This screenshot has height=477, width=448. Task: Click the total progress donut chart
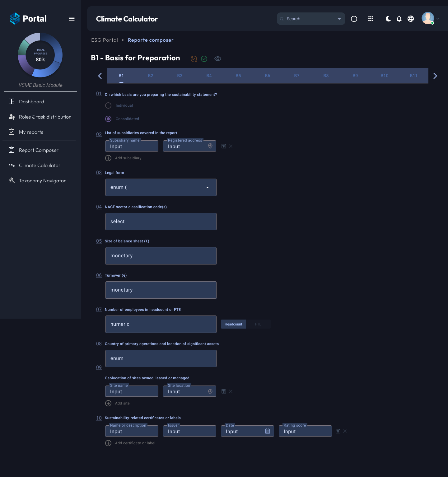(40, 55)
